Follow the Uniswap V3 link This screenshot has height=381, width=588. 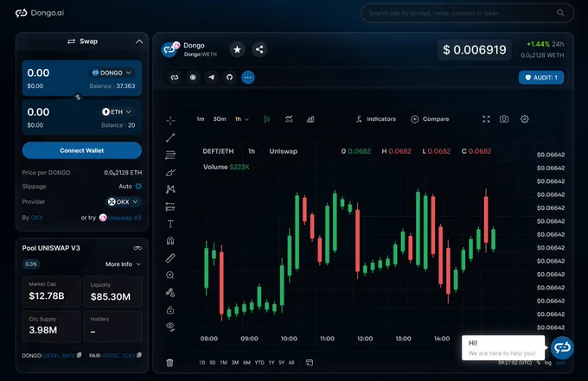tap(125, 218)
